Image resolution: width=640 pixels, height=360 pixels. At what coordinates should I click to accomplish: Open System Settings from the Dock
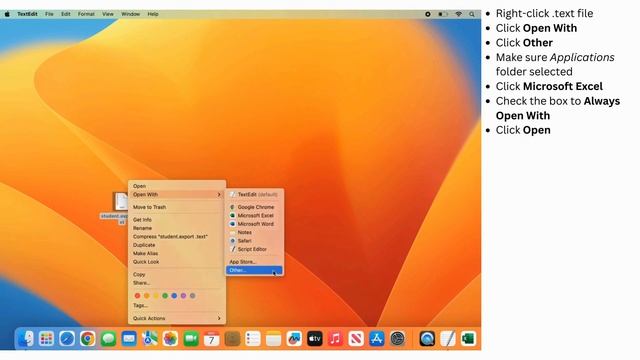point(398,338)
